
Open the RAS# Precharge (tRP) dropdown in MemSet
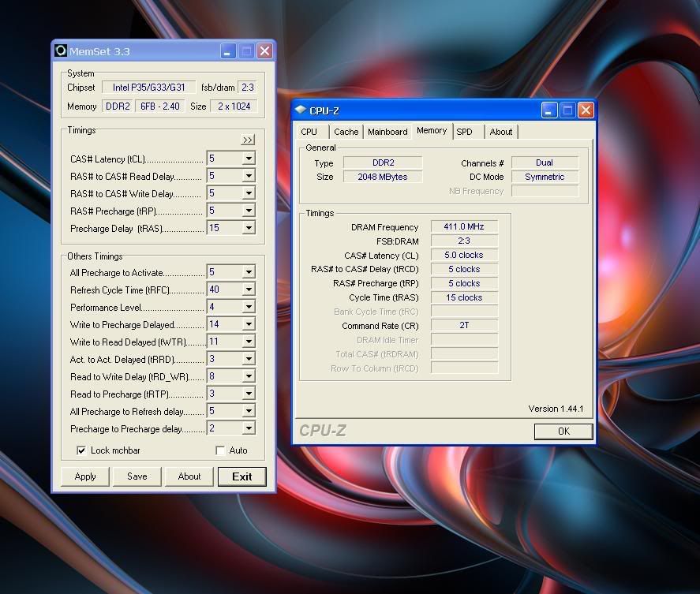pyautogui.click(x=249, y=211)
